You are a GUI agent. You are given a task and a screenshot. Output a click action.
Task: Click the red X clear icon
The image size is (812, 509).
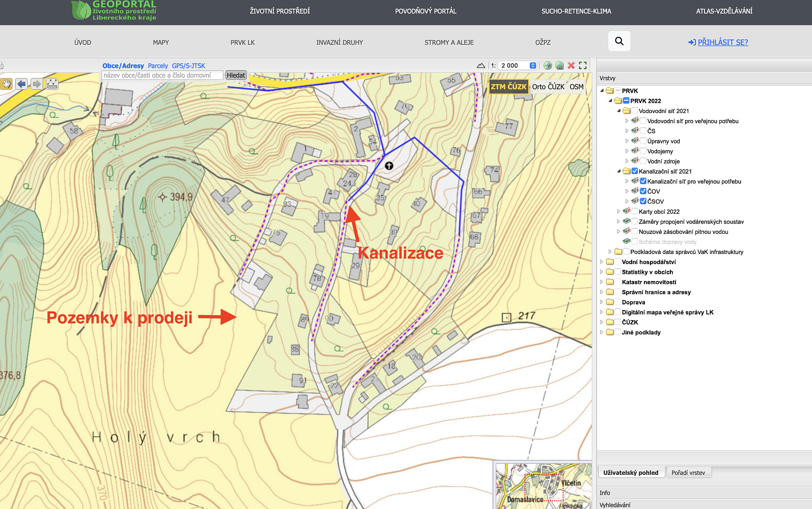(x=571, y=66)
